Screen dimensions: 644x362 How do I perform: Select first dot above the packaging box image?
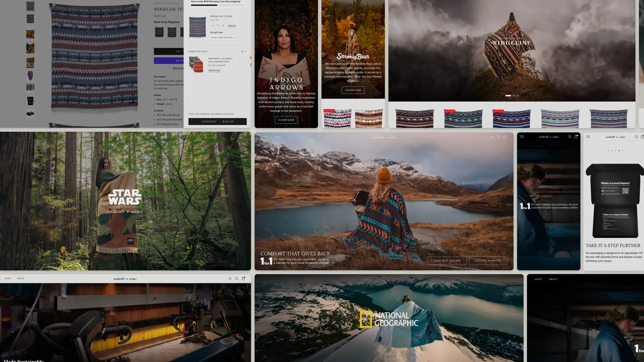[x=608, y=151]
